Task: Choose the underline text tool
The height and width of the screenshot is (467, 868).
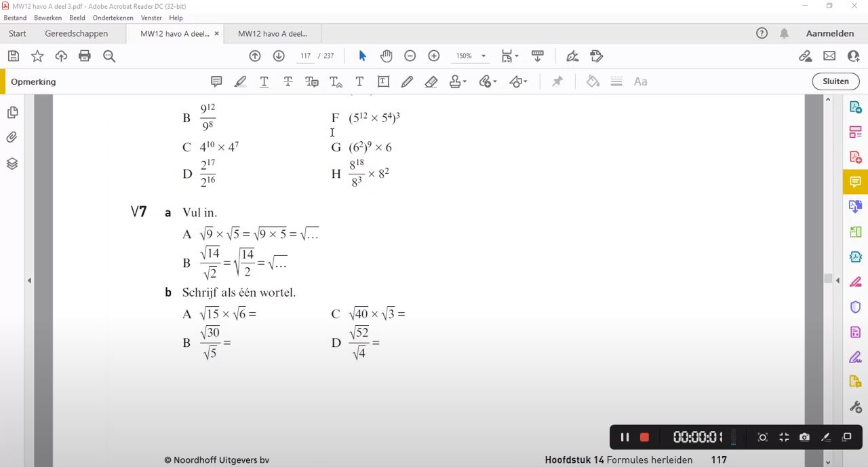Action: click(x=264, y=81)
